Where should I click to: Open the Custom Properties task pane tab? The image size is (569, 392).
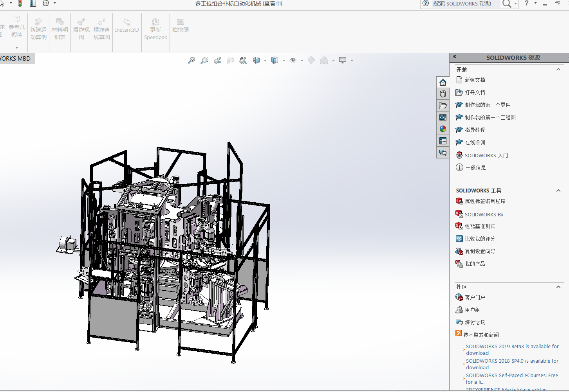[443, 141]
